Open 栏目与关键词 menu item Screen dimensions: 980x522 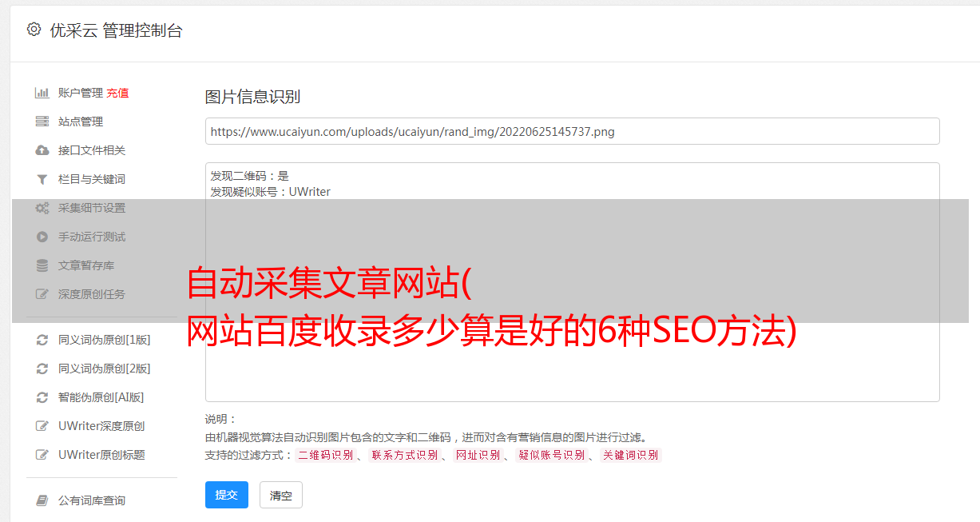tap(92, 179)
